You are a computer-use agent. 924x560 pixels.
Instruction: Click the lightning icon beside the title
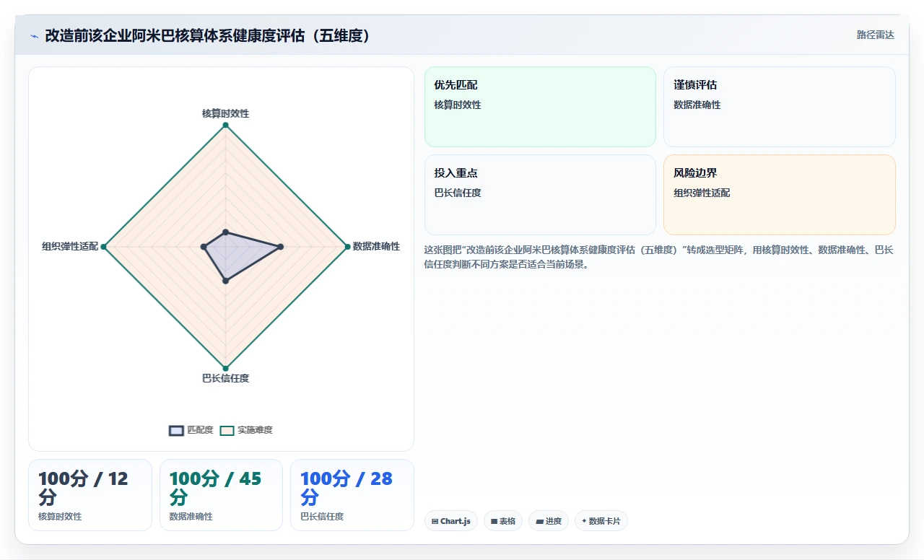(34, 36)
